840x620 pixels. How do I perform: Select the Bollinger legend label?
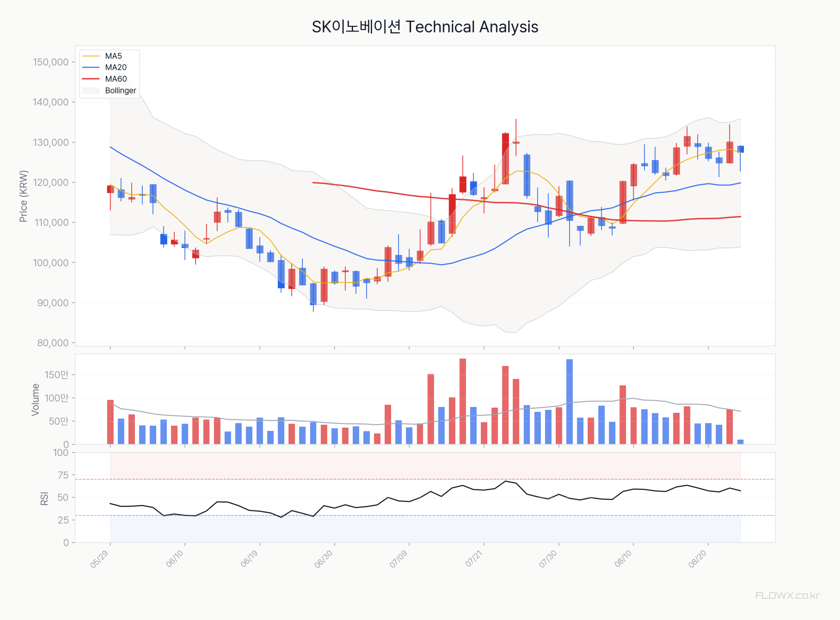pyautogui.click(x=120, y=91)
